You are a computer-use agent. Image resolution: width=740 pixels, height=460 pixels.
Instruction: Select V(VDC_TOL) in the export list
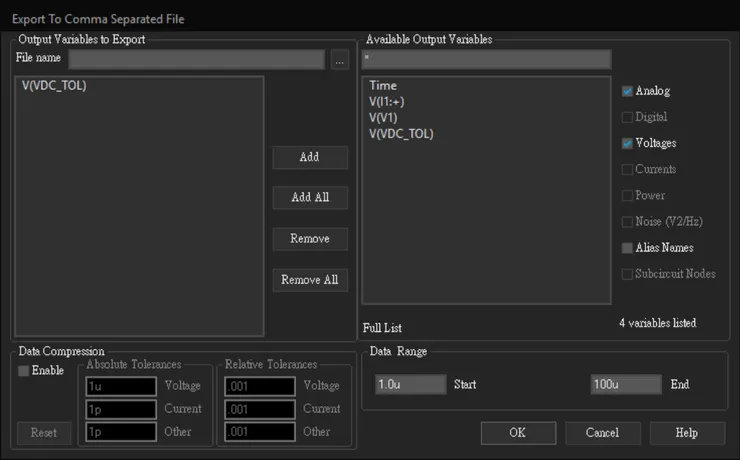(x=54, y=85)
